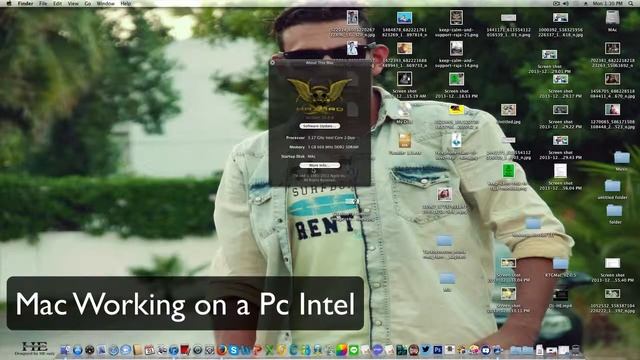This screenshot has width=640, height=360.
Task: Open the Edit menu
Action: pos(58,3)
